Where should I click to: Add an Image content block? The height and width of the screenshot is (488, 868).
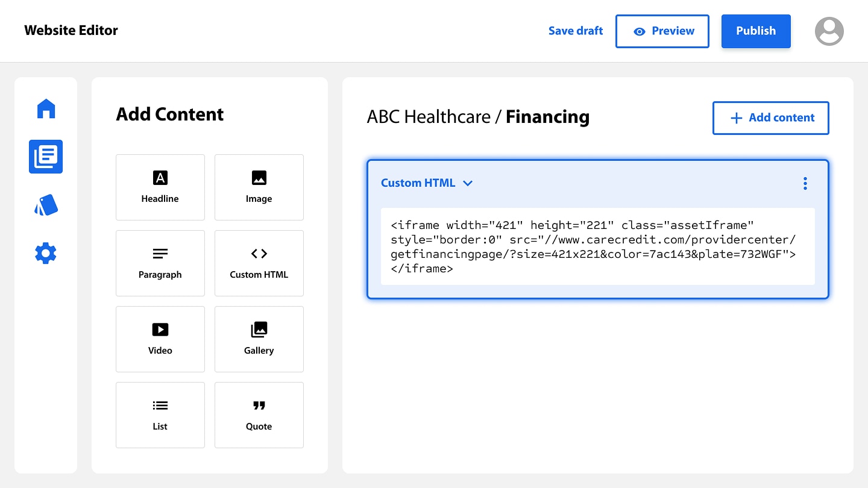click(x=259, y=187)
